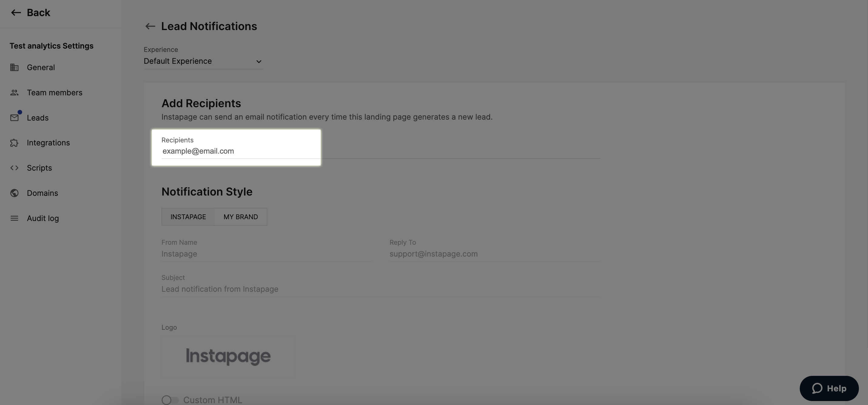
Task: Open the Scripts section
Action: (39, 168)
